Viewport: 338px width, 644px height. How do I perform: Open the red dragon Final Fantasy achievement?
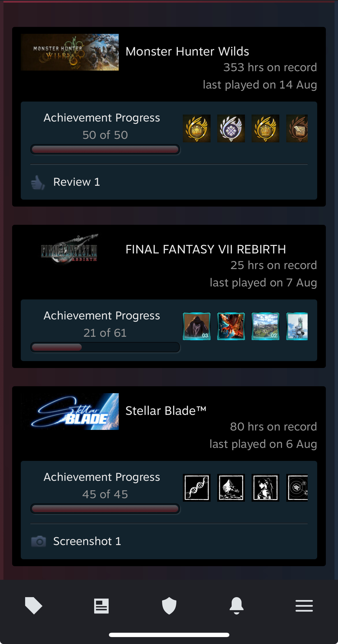click(231, 326)
